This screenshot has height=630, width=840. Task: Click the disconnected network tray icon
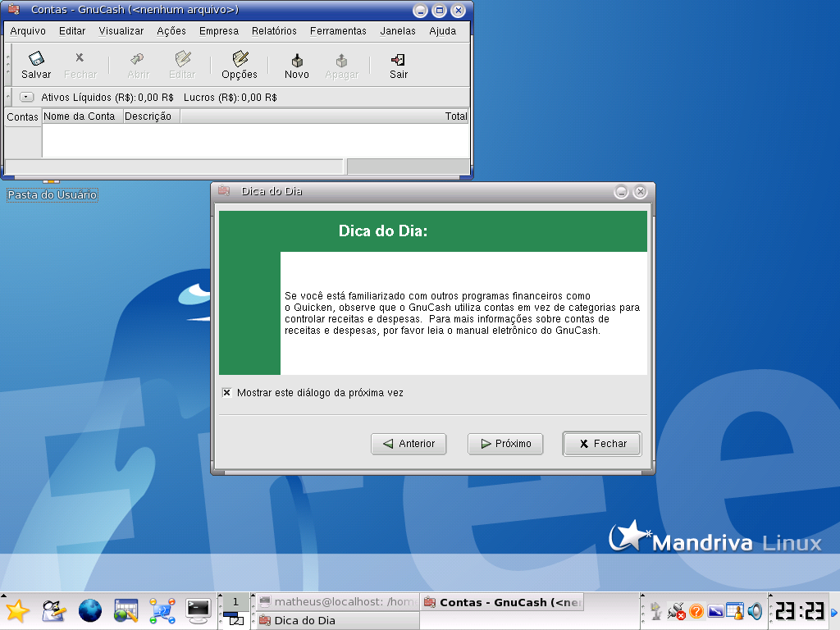[677, 610]
